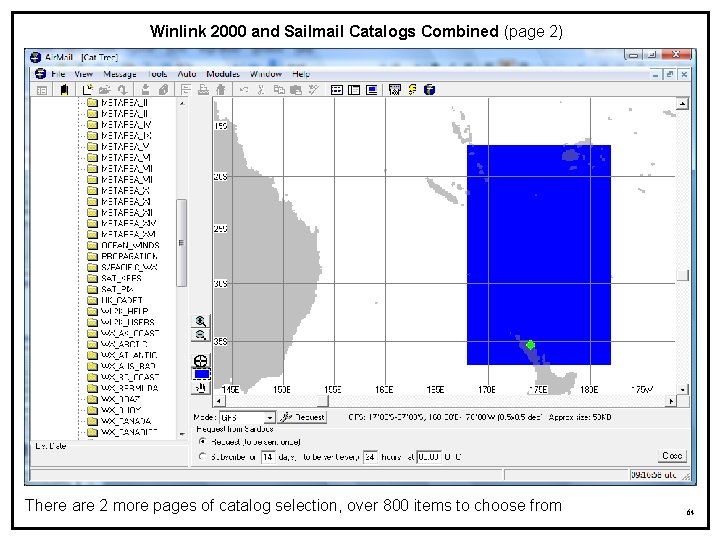Viewport: 720px width, 540px height.
Task: Select the UK_CADET catalog folder
Action: [x=116, y=300]
